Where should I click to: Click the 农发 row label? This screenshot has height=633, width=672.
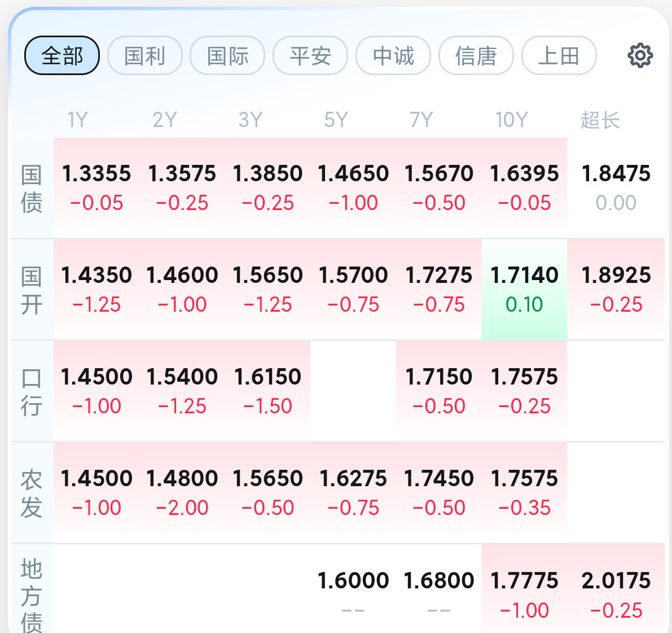[x=32, y=493]
